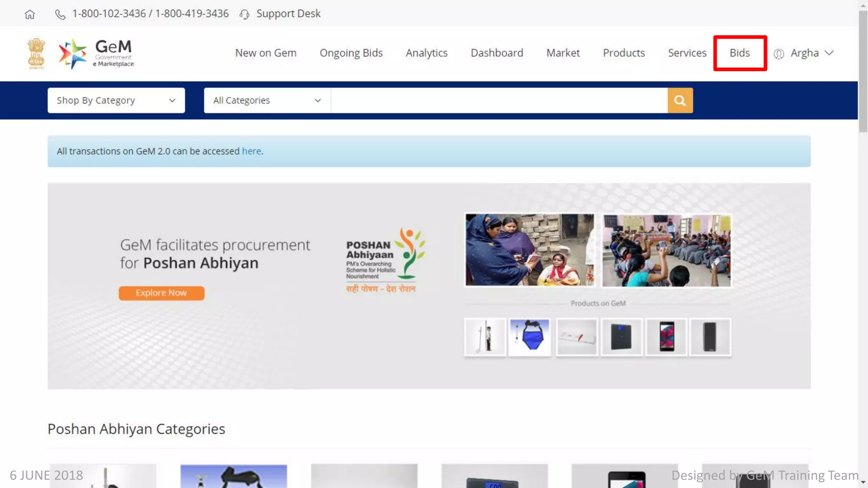Click the national emblem icon
Screen dimensions: 868x488
click(36, 53)
